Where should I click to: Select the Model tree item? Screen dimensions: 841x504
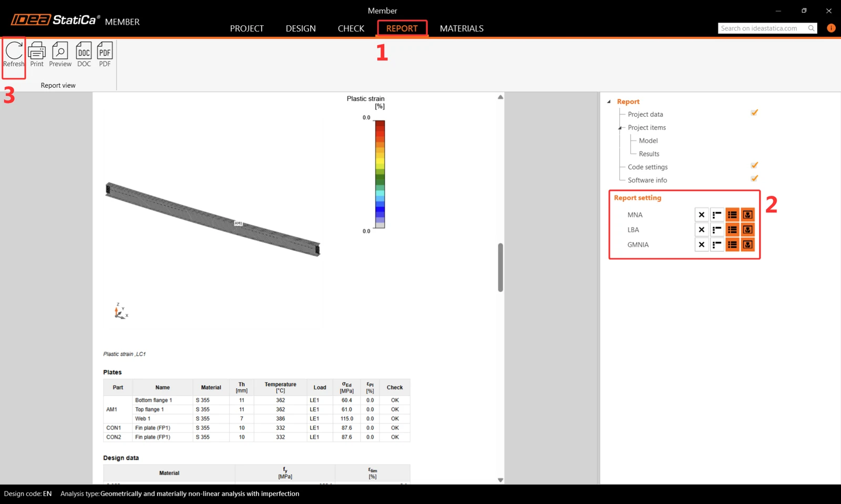point(648,141)
